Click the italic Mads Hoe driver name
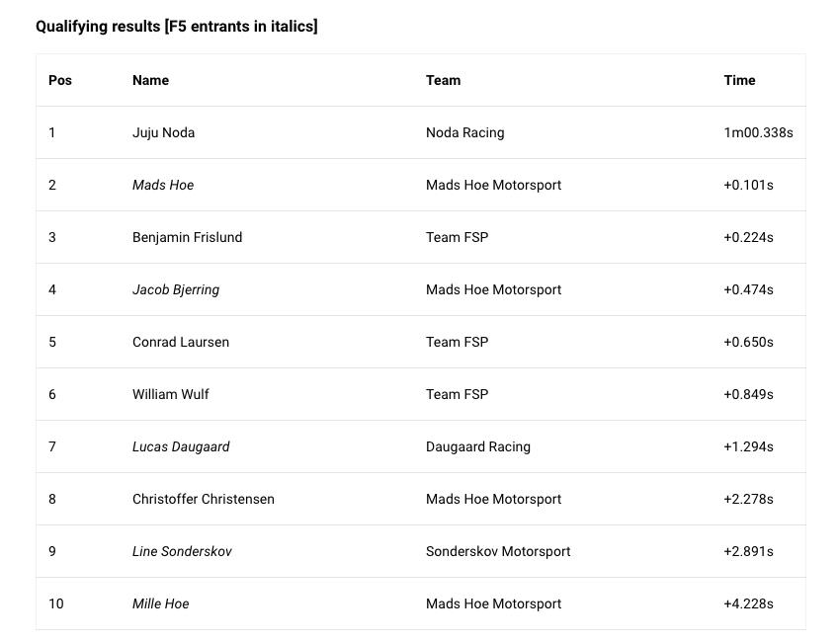This screenshot has height=642, width=840. (x=163, y=185)
